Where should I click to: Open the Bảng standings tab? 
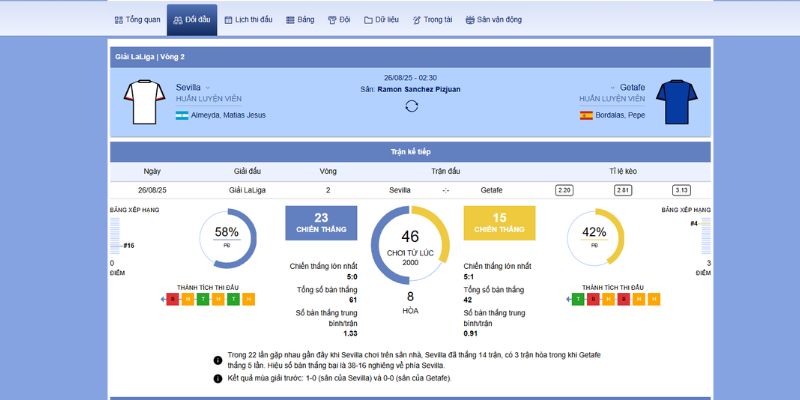click(x=300, y=20)
